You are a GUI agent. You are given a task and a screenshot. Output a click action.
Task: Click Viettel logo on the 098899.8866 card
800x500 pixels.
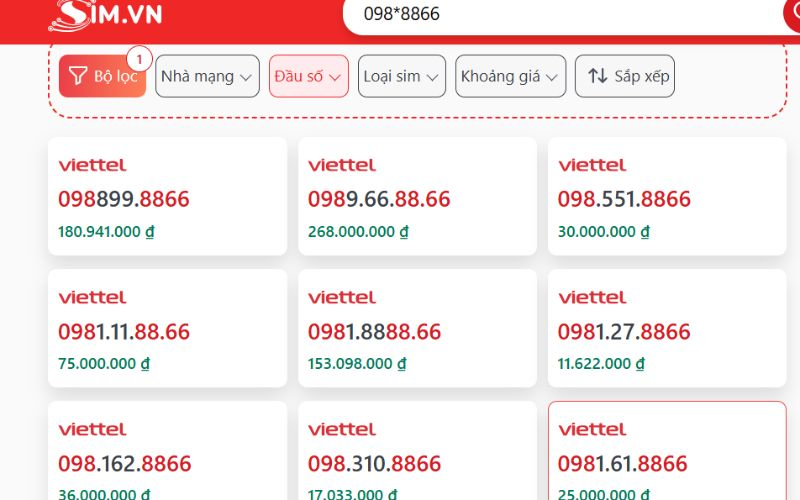point(92,165)
